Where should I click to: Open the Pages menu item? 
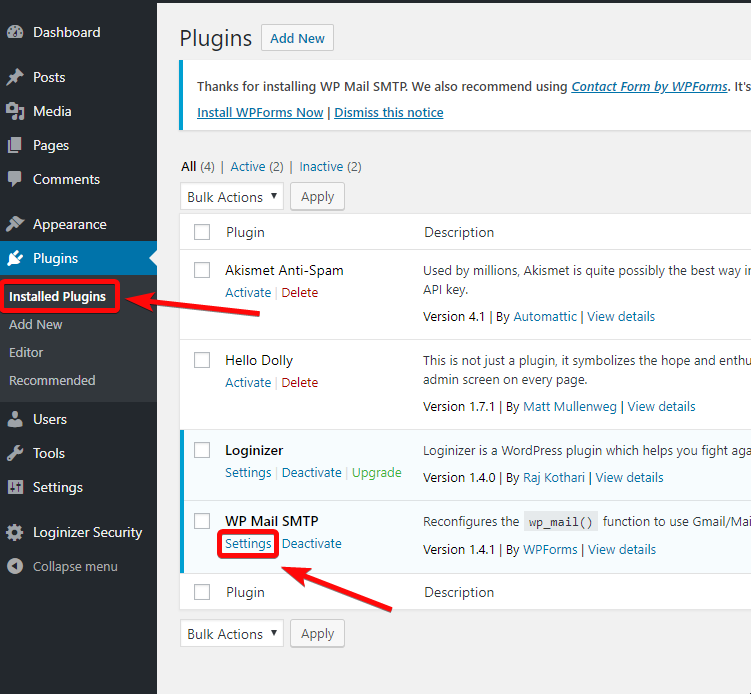(51, 145)
